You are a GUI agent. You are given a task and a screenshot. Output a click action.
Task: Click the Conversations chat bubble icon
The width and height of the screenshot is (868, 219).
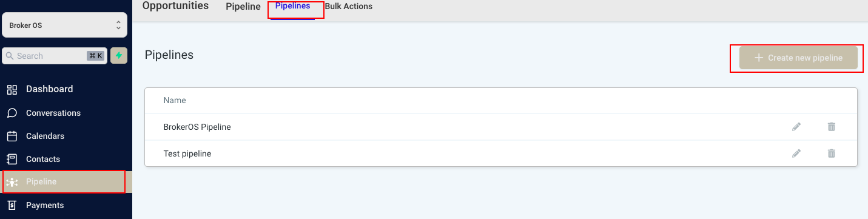(x=12, y=113)
